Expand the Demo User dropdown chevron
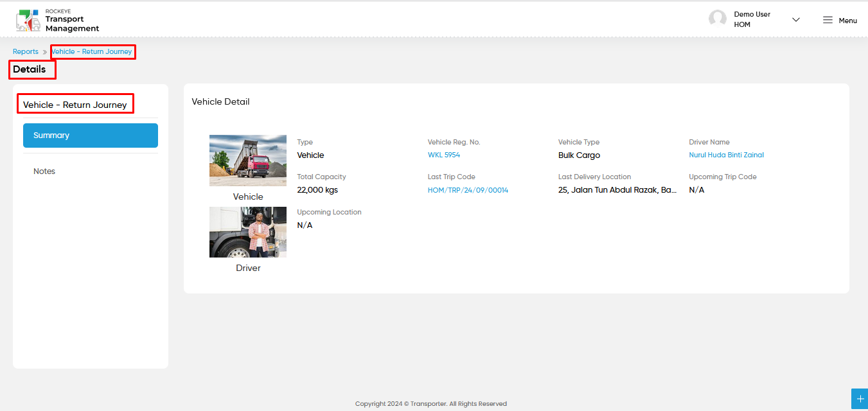 pyautogui.click(x=796, y=20)
